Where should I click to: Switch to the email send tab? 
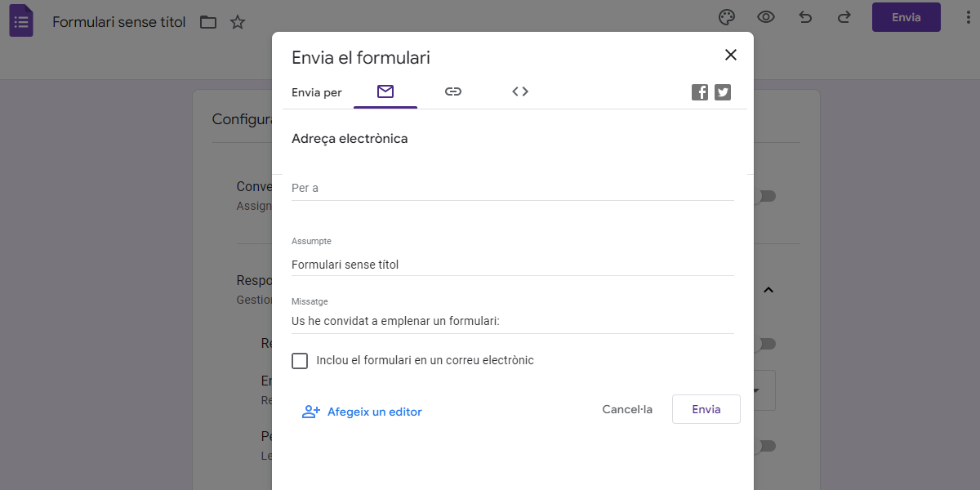pyautogui.click(x=385, y=91)
